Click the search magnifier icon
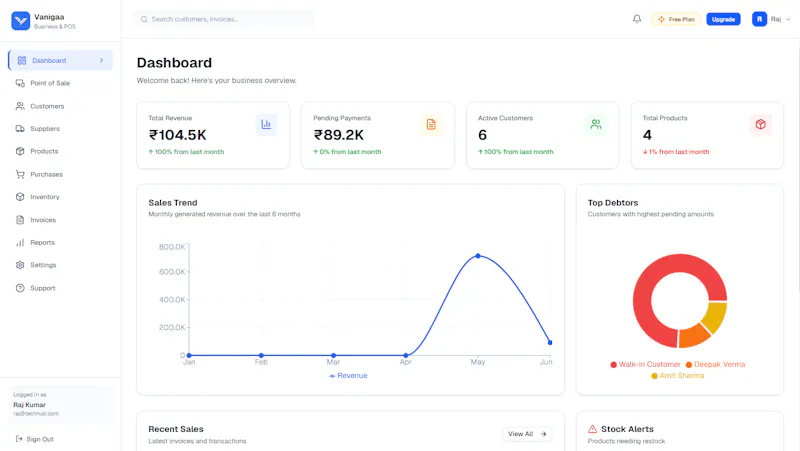 click(144, 19)
